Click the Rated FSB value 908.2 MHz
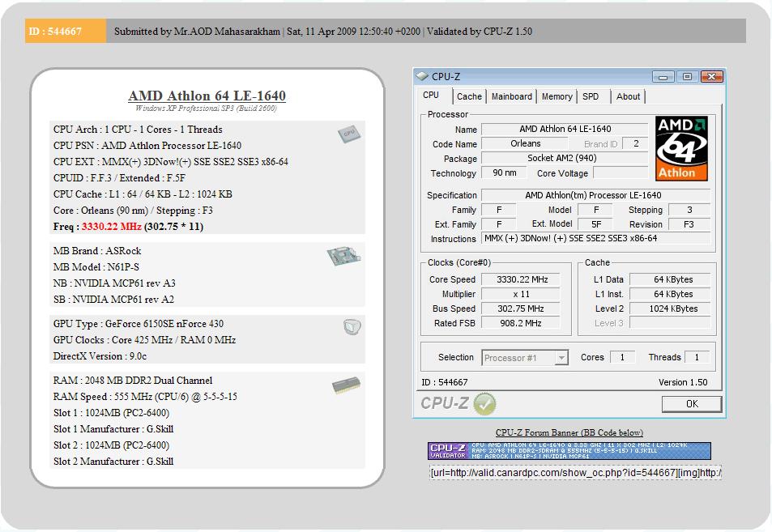This screenshot has width=772, height=532. (x=520, y=323)
